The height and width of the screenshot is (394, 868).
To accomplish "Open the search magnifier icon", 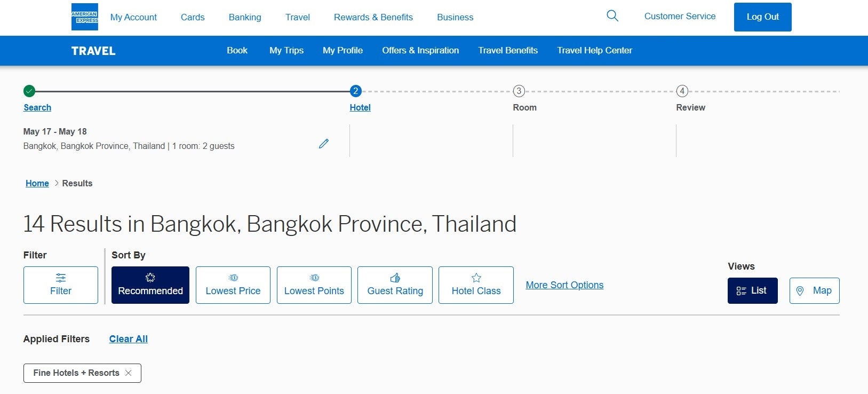I will [x=612, y=16].
